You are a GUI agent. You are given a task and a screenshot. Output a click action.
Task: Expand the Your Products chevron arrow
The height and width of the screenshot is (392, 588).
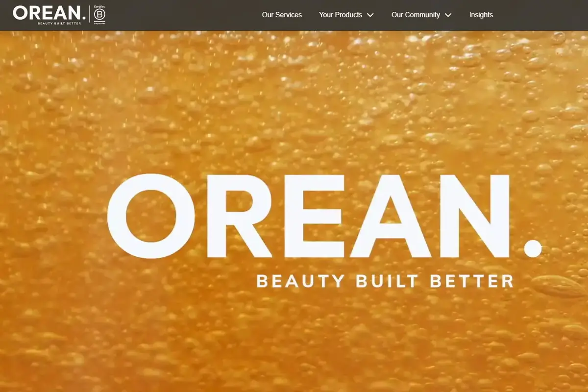[370, 15]
